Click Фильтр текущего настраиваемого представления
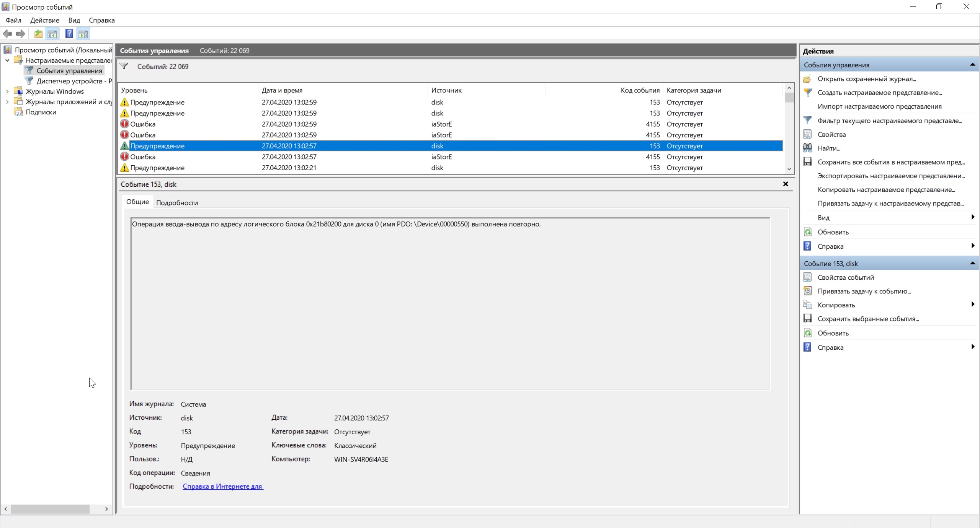 [x=890, y=121]
